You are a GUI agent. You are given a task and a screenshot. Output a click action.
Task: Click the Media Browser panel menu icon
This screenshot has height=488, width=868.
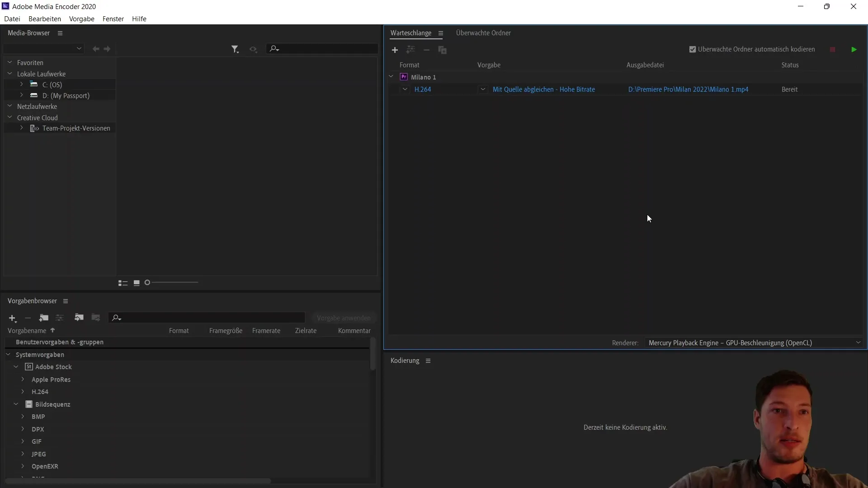pyautogui.click(x=60, y=33)
